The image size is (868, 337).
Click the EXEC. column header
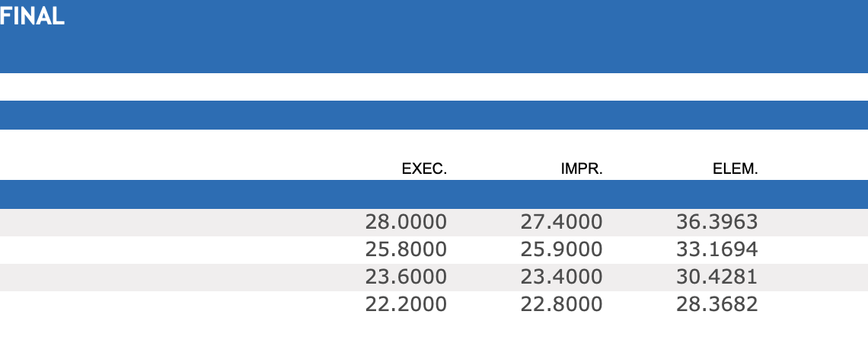[x=424, y=169]
